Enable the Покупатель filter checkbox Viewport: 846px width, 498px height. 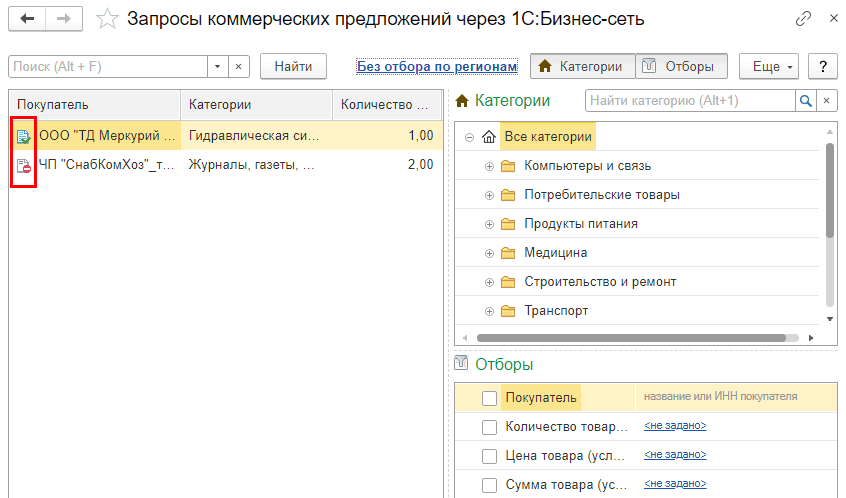pos(489,398)
